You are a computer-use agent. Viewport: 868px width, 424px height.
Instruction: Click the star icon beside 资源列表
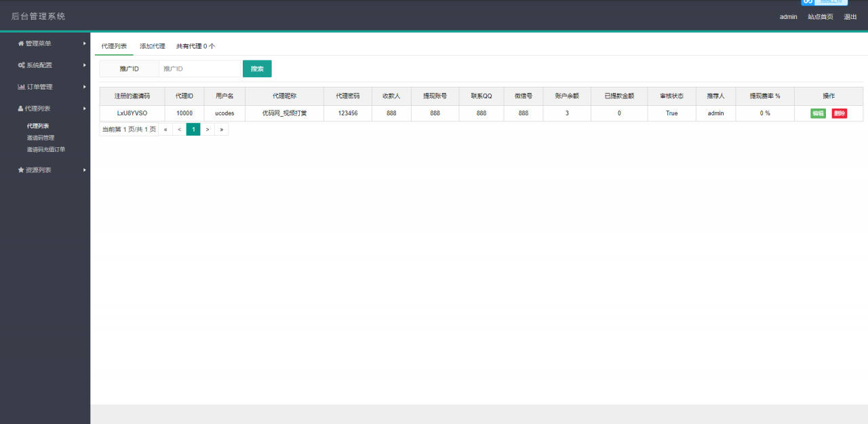[x=21, y=170]
